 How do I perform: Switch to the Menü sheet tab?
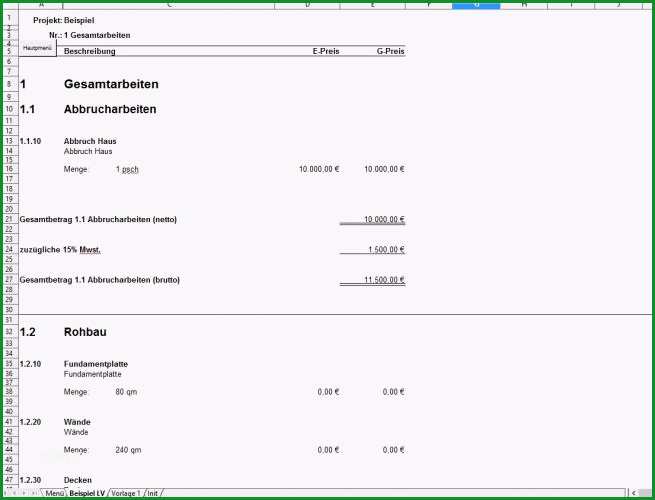point(55,493)
